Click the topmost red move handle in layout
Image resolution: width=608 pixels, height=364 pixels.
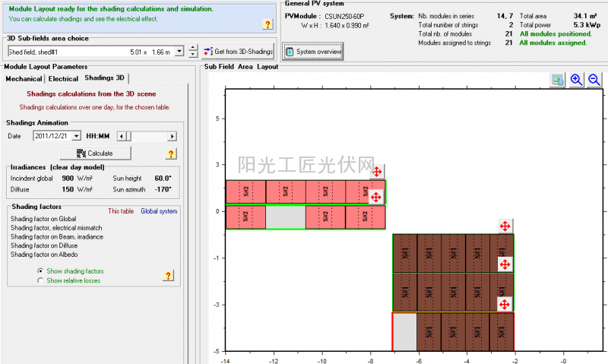377,173
